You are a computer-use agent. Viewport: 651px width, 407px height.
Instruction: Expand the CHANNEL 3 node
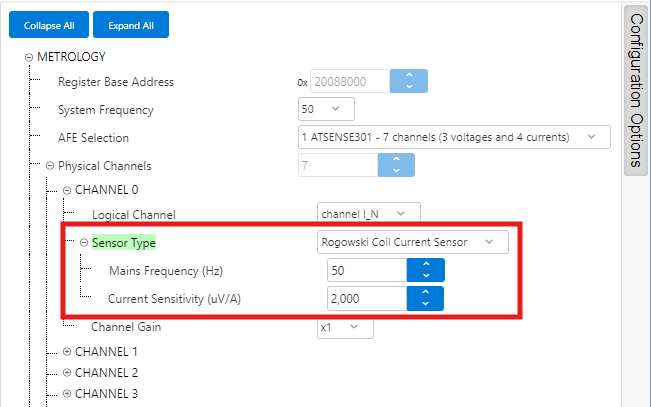(67, 393)
